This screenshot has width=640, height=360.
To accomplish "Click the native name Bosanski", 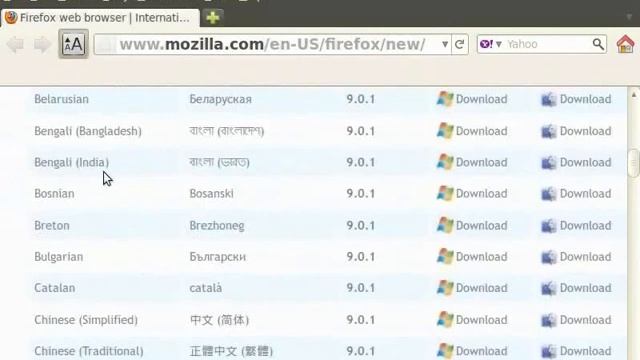I will (x=211, y=193).
